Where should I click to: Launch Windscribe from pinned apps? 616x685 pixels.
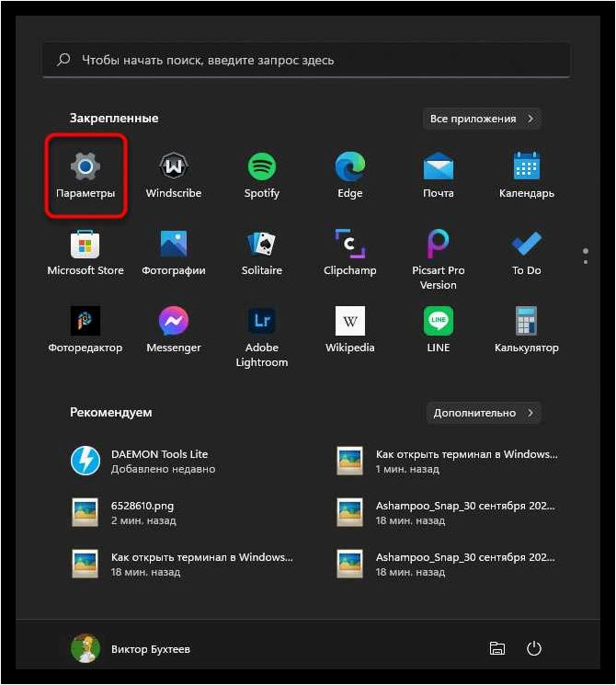(174, 176)
